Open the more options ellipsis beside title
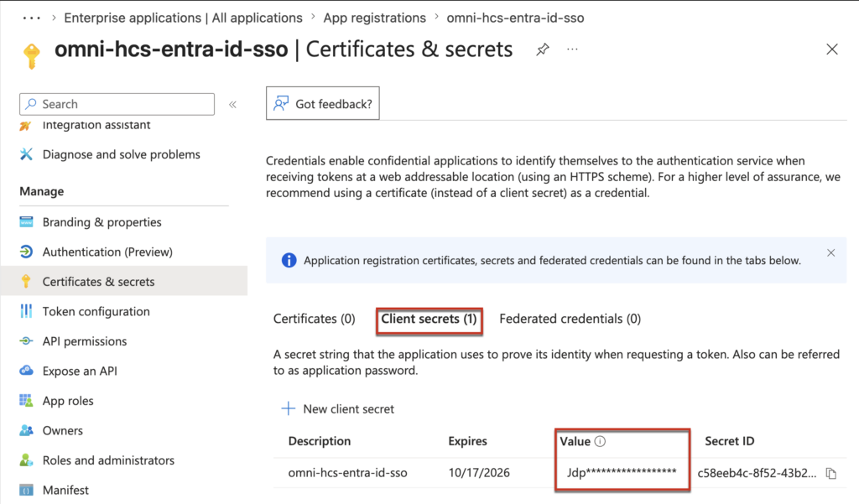The width and height of the screenshot is (859, 504). coord(573,49)
